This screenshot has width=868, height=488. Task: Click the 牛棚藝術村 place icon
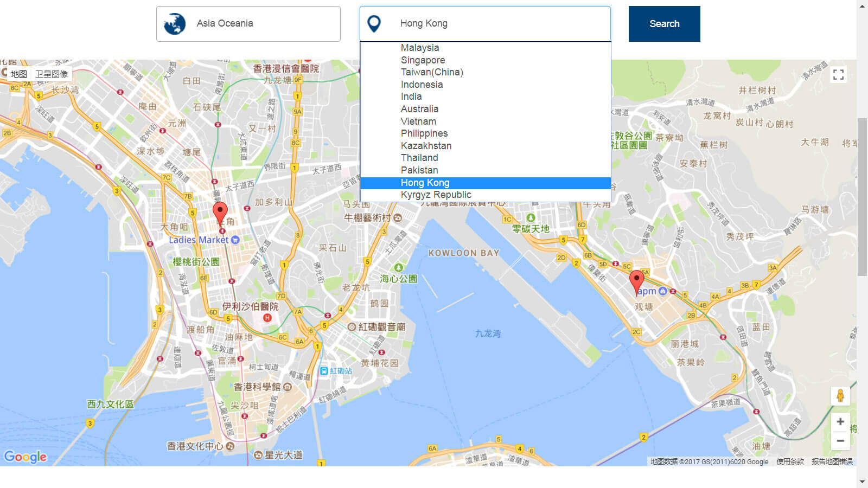pyautogui.click(x=398, y=218)
